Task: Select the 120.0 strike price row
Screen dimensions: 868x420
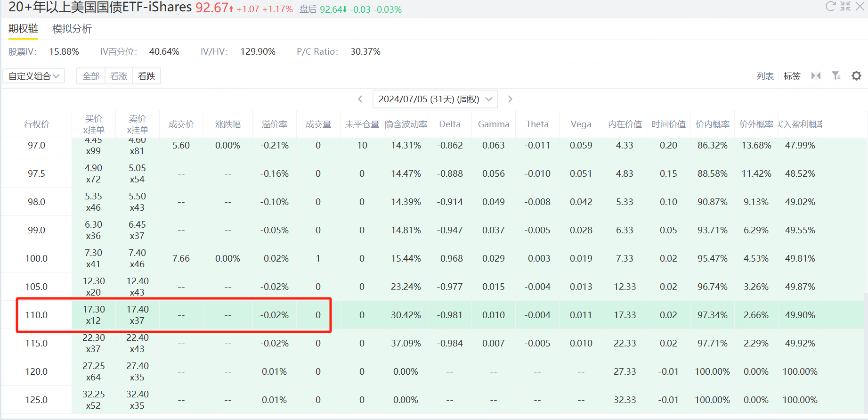Action: point(434,371)
